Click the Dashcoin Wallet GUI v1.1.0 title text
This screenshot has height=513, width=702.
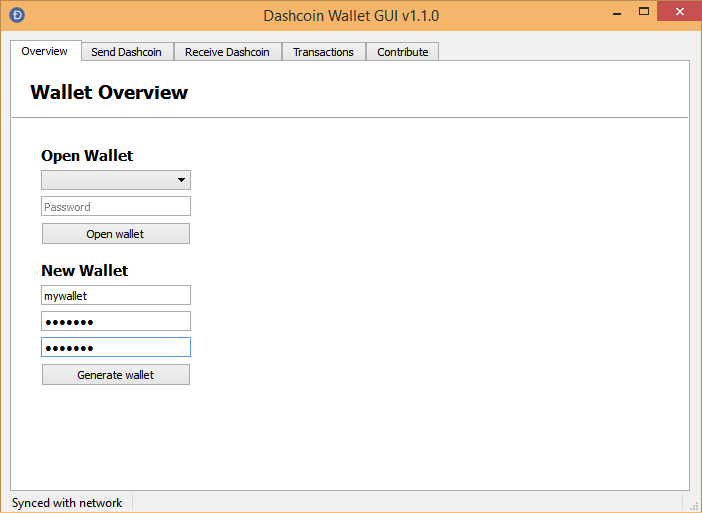351,16
